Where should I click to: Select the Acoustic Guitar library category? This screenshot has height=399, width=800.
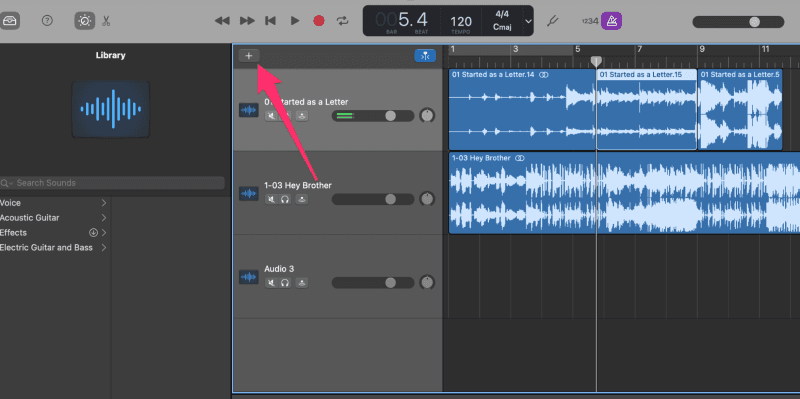tap(30, 218)
